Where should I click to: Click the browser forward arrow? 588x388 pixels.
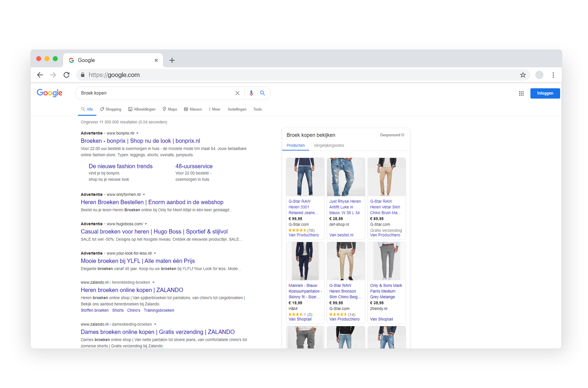53,75
